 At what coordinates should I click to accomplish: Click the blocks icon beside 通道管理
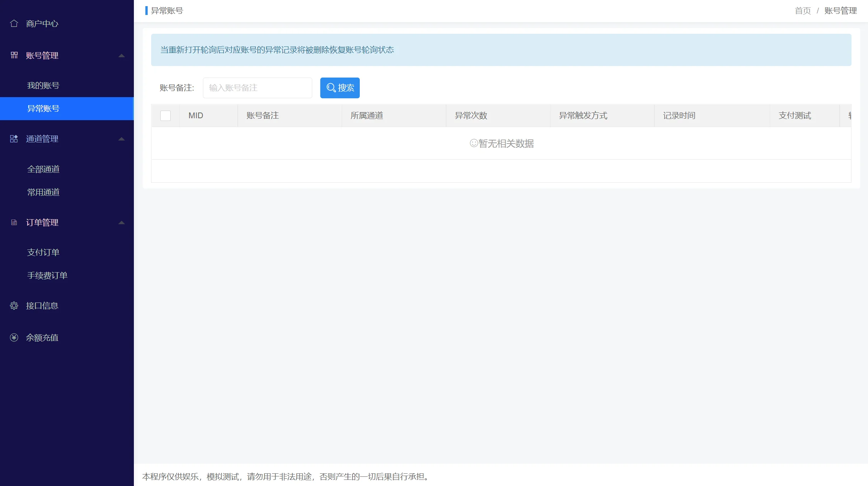[14, 139]
